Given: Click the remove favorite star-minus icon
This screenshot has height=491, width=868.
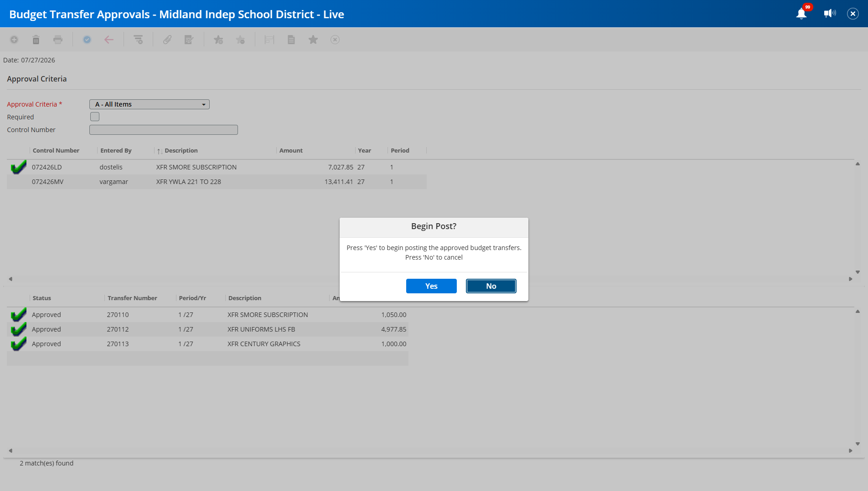Looking at the screenshot, I should pos(240,40).
